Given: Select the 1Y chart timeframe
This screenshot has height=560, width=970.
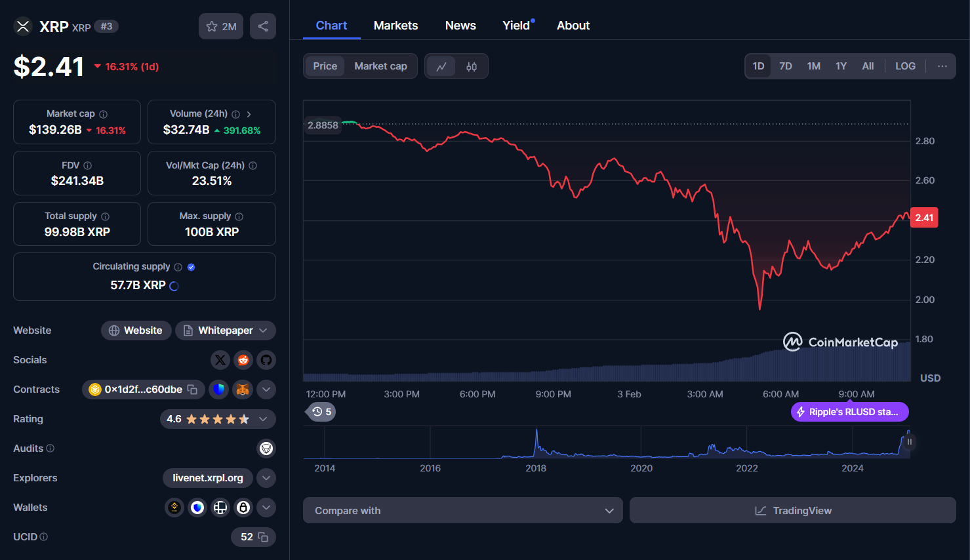Looking at the screenshot, I should (x=841, y=66).
